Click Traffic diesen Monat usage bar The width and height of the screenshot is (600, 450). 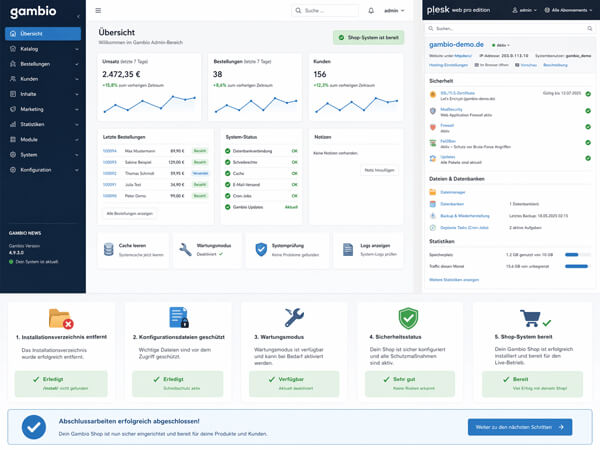point(577,266)
